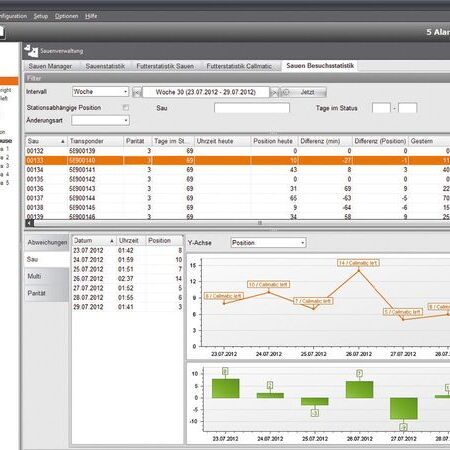Click the week range display field
This screenshot has height=450, width=450.
point(206,92)
